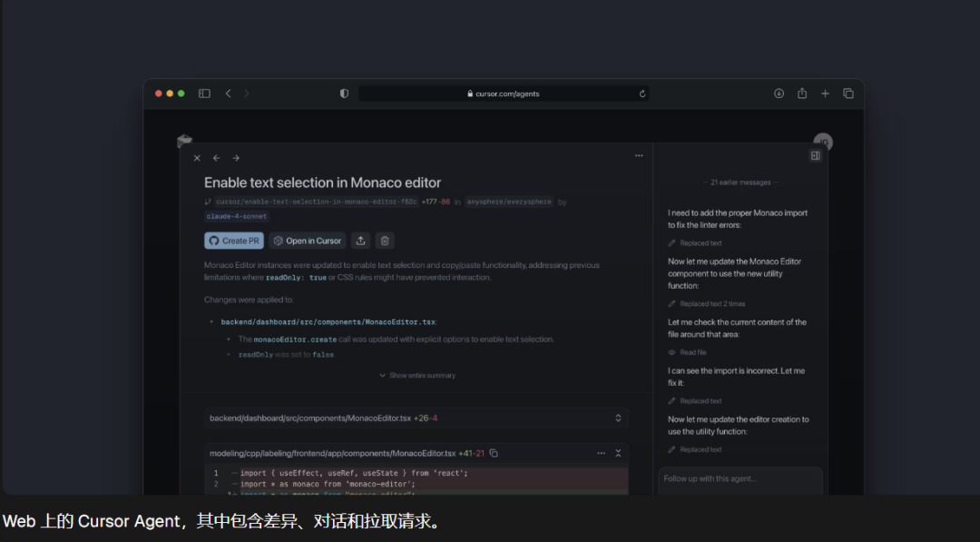Image resolution: width=980 pixels, height=542 pixels.
Task: Click the first Replaced text entry
Action: pos(695,243)
